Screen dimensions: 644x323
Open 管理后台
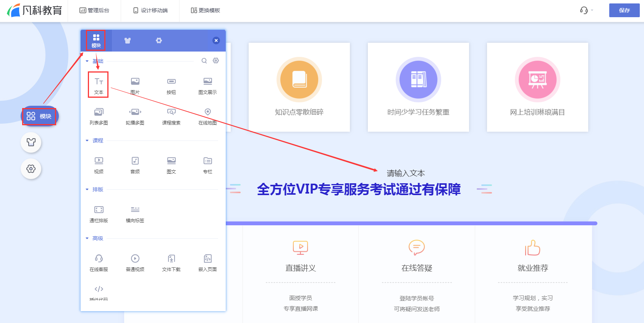(94, 10)
